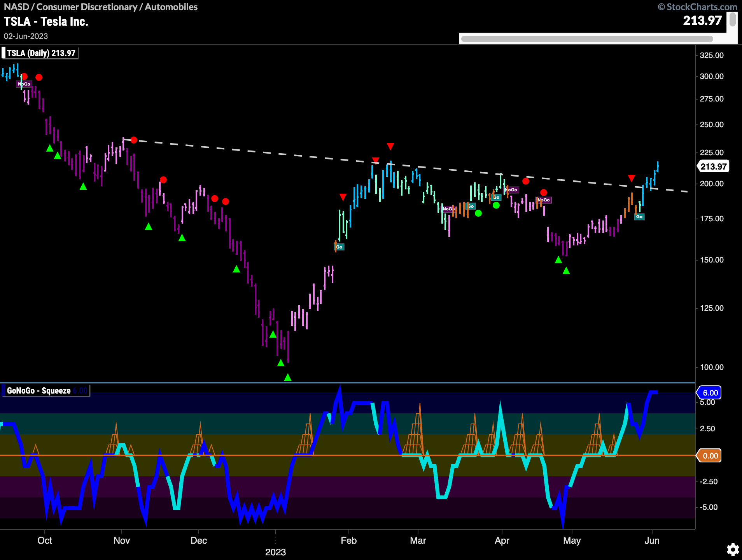This screenshot has width=742, height=560.
Task: Click the red down-triangle just before the late-May breakout
Action: 632,178
